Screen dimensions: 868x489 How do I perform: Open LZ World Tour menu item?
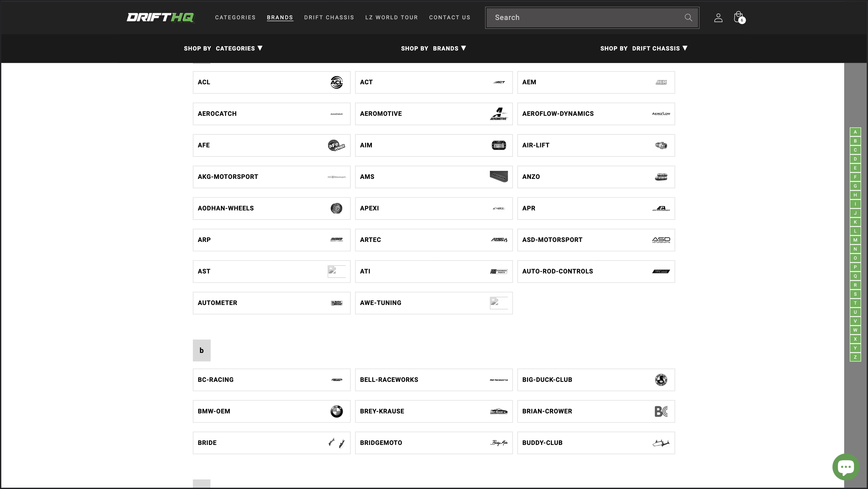click(391, 17)
